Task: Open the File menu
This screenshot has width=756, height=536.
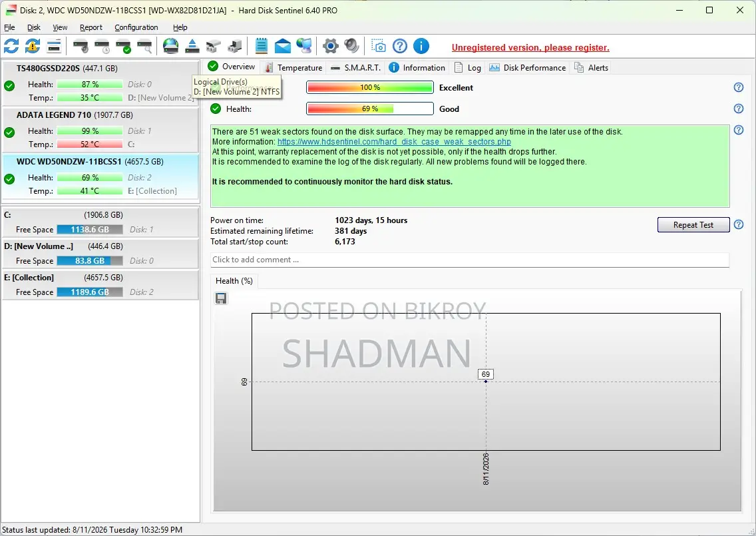Action: click(9, 27)
